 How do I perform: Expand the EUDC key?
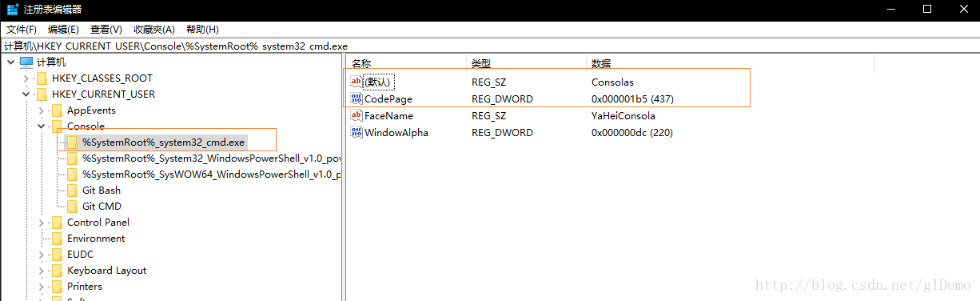[x=41, y=255]
